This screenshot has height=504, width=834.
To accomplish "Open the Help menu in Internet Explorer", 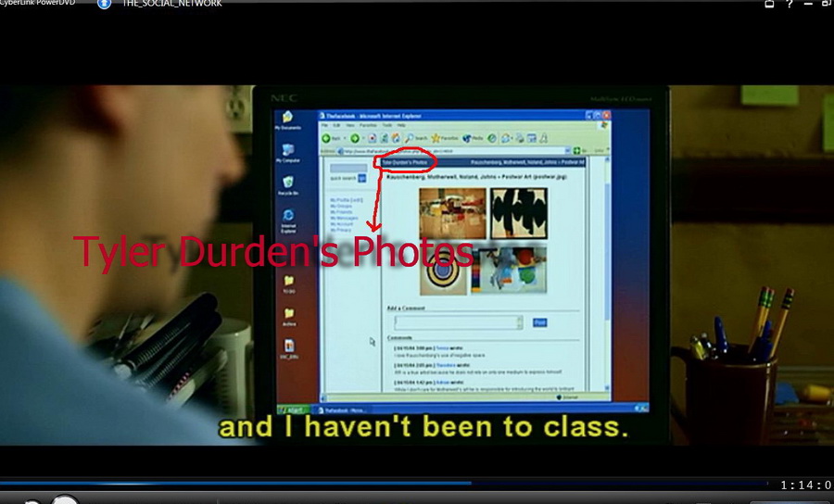I will click(x=401, y=125).
